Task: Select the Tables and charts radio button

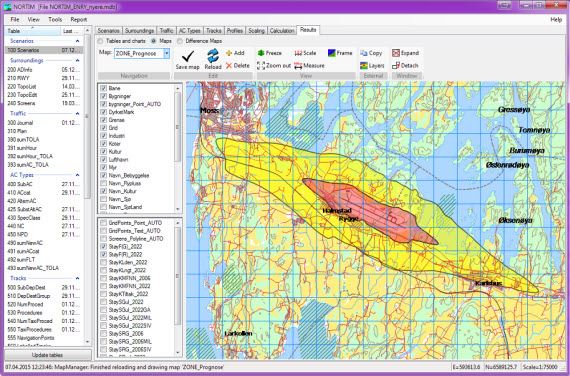Action: 100,41
